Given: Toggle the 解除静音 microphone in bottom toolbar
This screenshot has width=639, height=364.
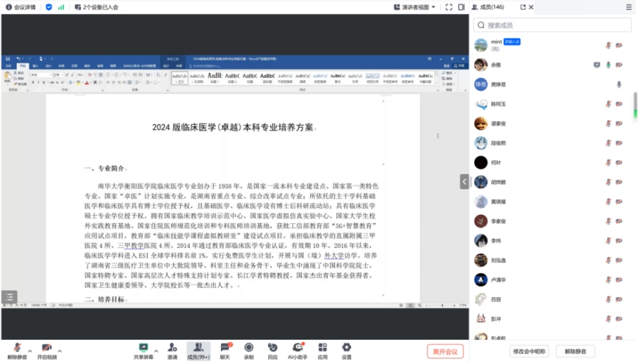Looking at the screenshot, I should (x=17, y=350).
